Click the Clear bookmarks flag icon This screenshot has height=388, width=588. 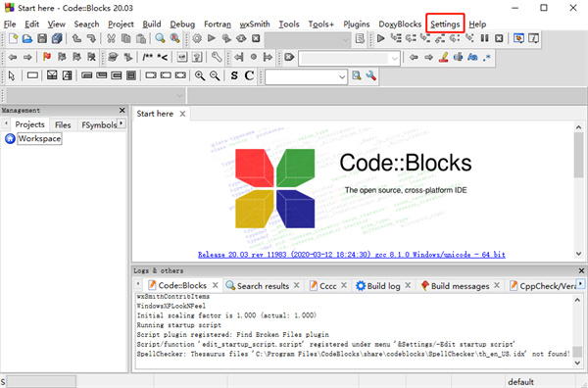[x=91, y=57]
